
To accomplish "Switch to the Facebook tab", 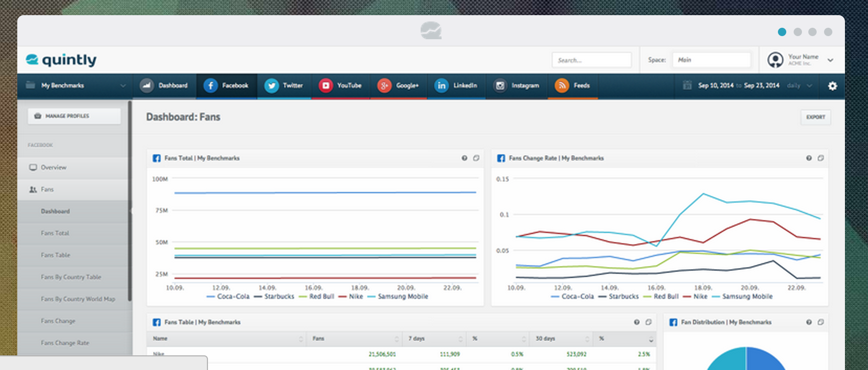I will (x=226, y=85).
